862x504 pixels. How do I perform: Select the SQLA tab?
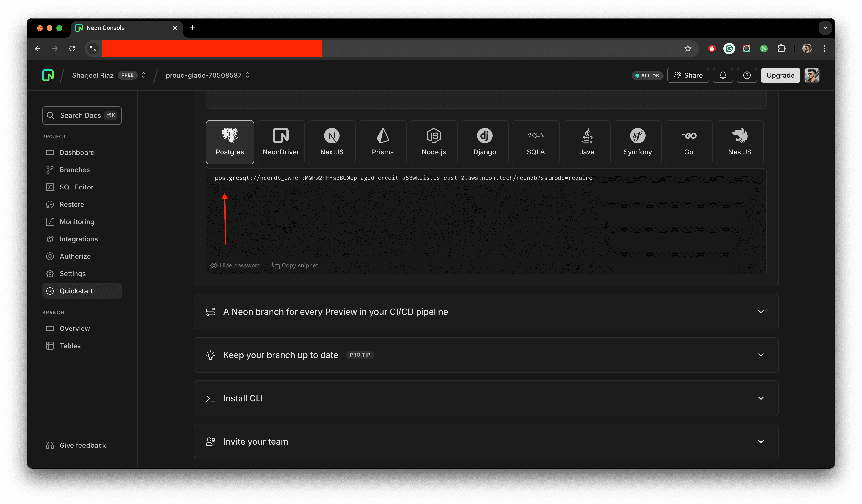coord(535,142)
